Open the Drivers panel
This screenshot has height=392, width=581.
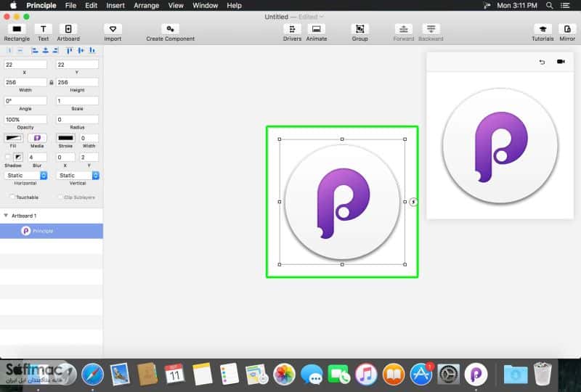[x=292, y=29]
